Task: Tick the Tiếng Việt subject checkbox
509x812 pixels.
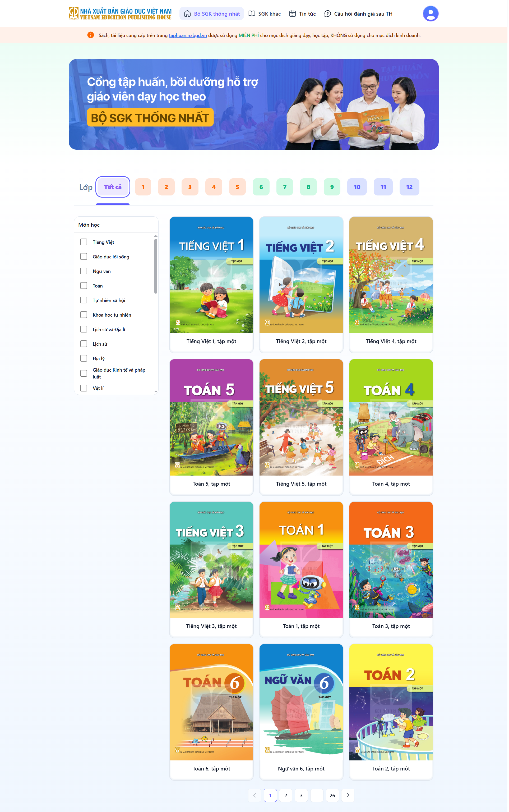Action: coord(84,242)
